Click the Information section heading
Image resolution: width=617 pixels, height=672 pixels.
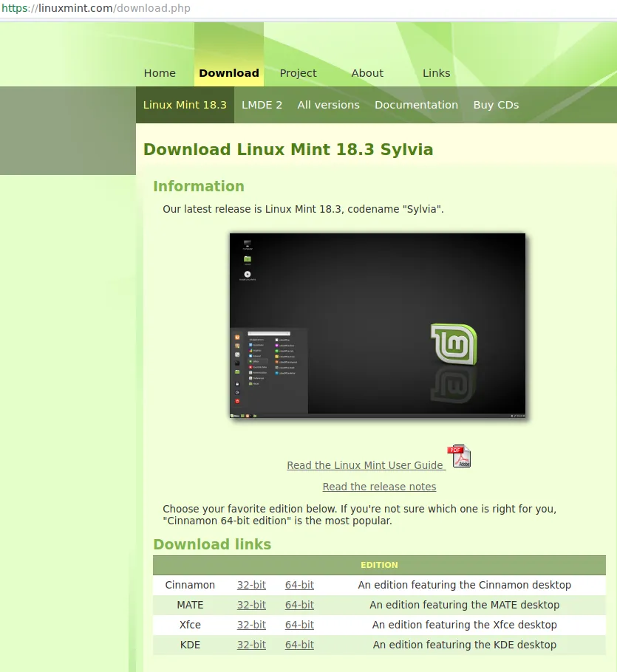pos(199,186)
